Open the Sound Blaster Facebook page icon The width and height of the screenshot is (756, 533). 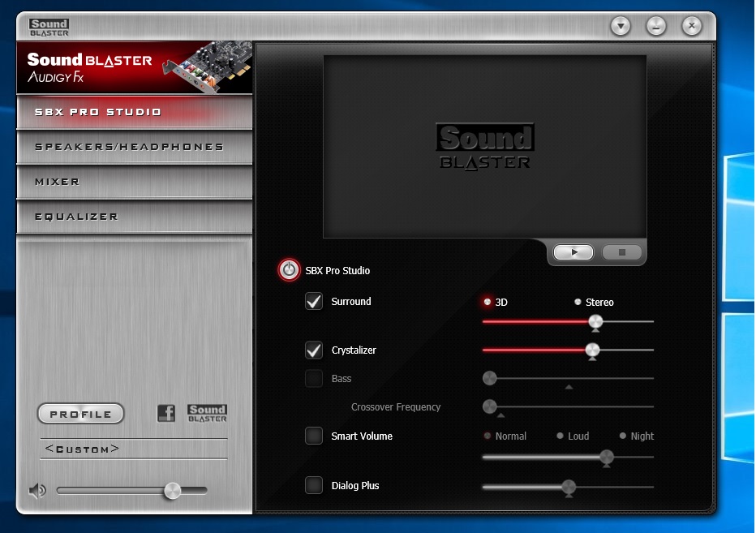click(166, 414)
